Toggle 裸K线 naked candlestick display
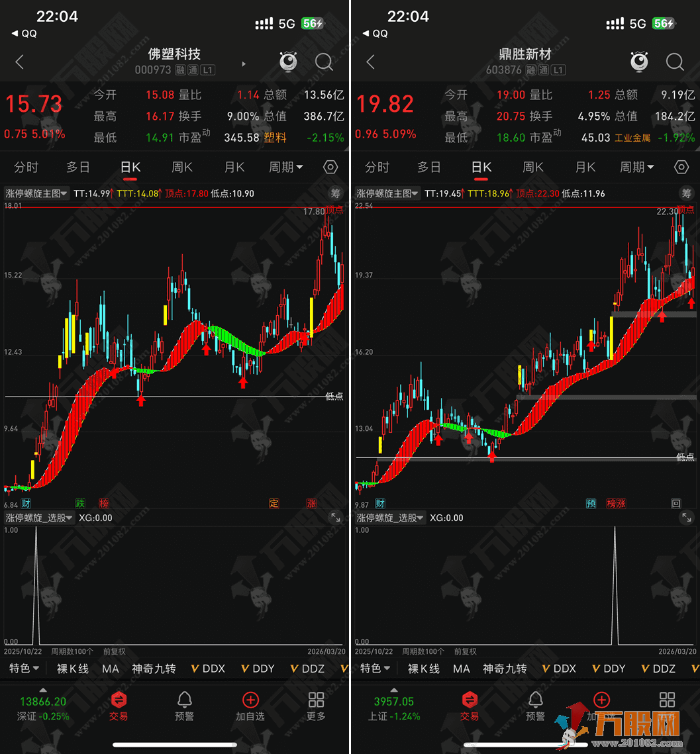This screenshot has height=754, width=700. pos(72,669)
